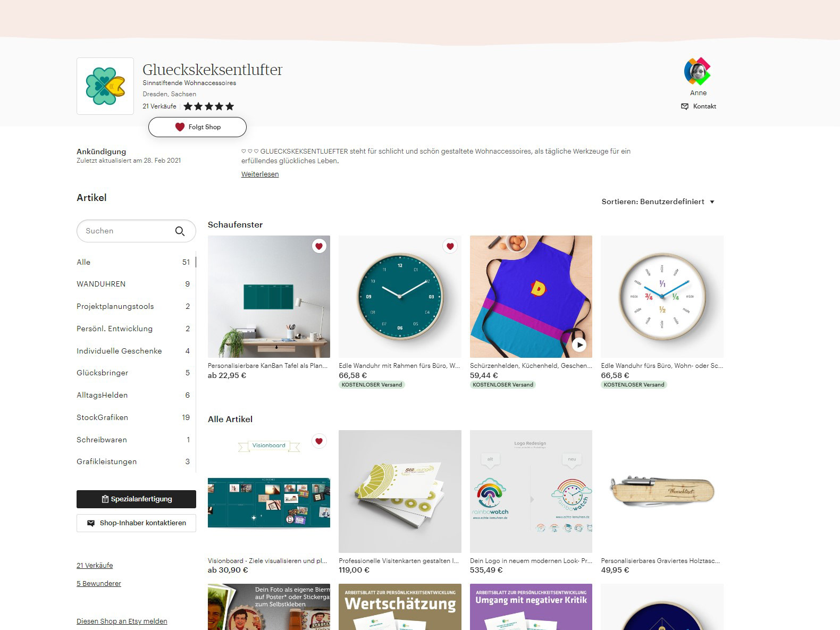Click the Folgt Shop button
This screenshot has height=630, width=840.
(x=197, y=127)
